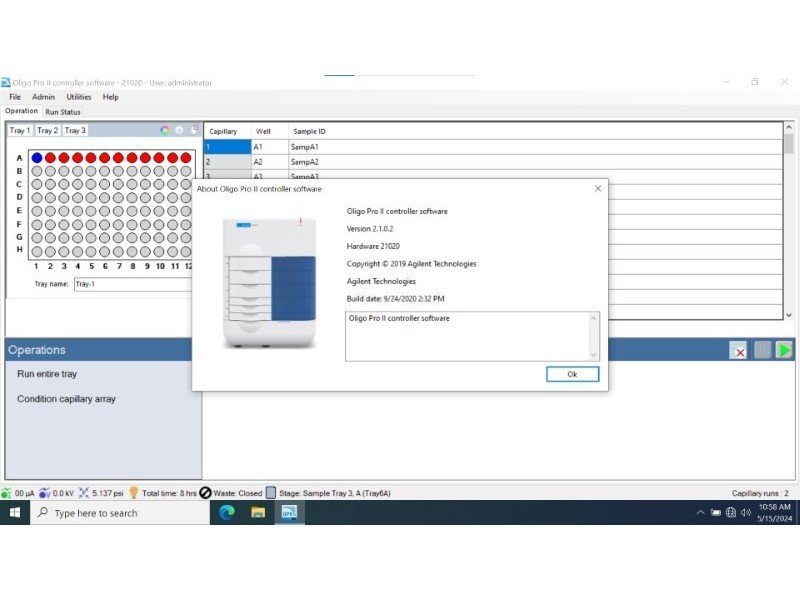This screenshot has width=800, height=600.
Task: Click the color wheel icon above the tray
Action: point(165,131)
